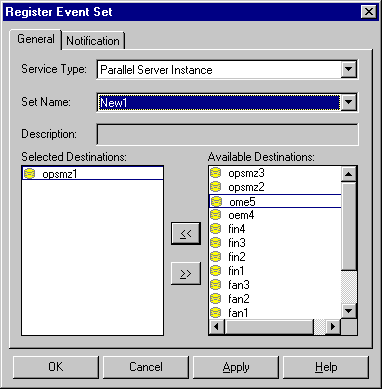The height and width of the screenshot is (389, 382).
Task: Click the horizontal scrollbar thumb in Available Destinations
Action: pyautogui.click(x=269, y=326)
